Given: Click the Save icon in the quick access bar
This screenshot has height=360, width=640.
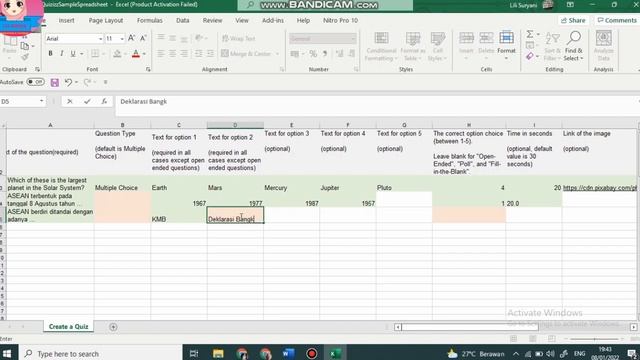Looking at the screenshot, I should click(x=55, y=82).
